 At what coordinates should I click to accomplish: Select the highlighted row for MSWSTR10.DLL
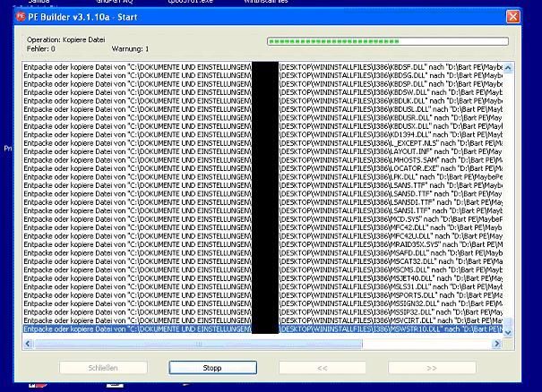click(x=262, y=329)
